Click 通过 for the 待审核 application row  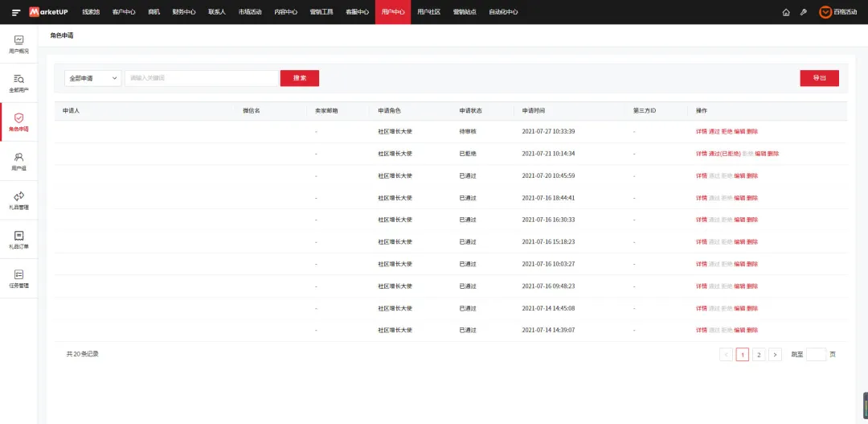click(714, 132)
